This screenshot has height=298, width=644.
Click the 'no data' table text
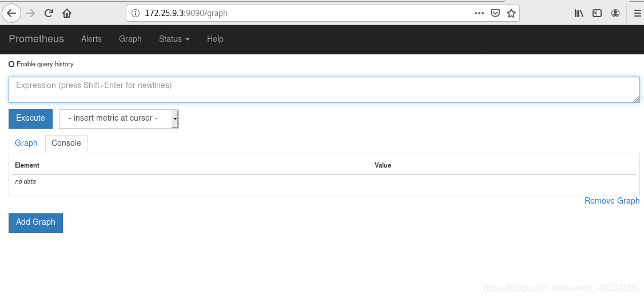click(x=26, y=181)
